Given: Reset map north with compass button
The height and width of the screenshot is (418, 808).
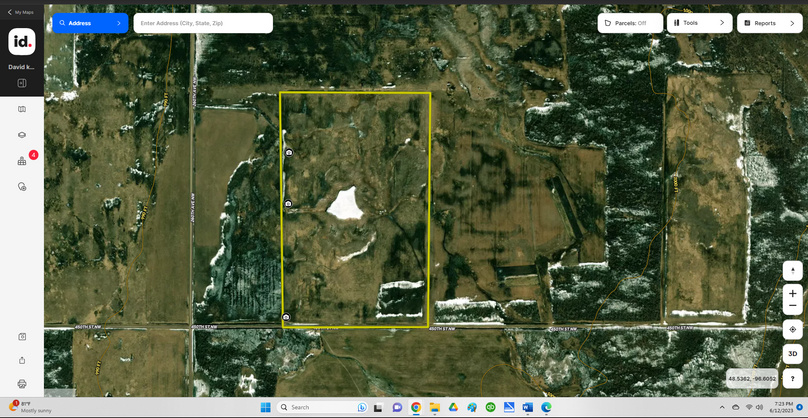Looking at the screenshot, I should [792, 271].
